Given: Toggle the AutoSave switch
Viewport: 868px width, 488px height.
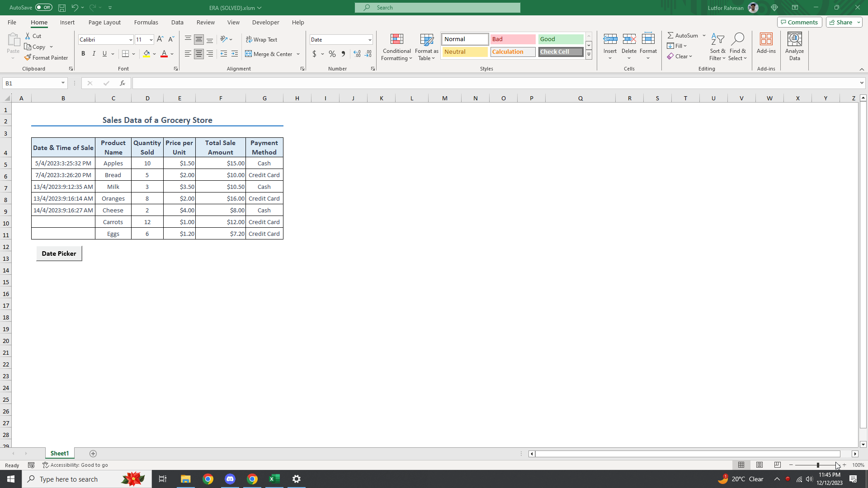Looking at the screenshot, I should tap(44, 8).
